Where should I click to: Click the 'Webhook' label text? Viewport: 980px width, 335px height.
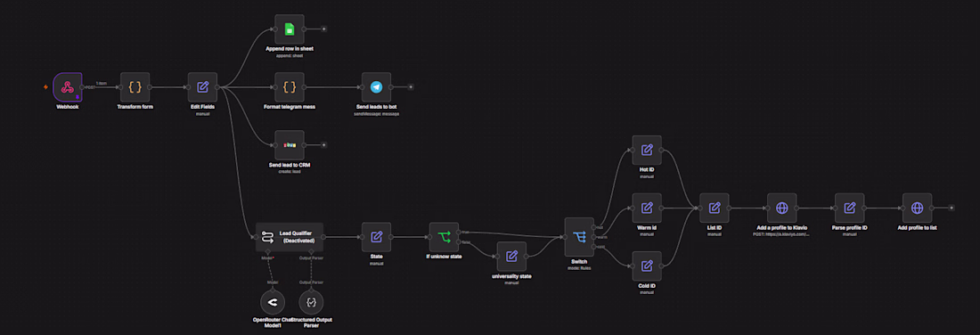(68, 107)
